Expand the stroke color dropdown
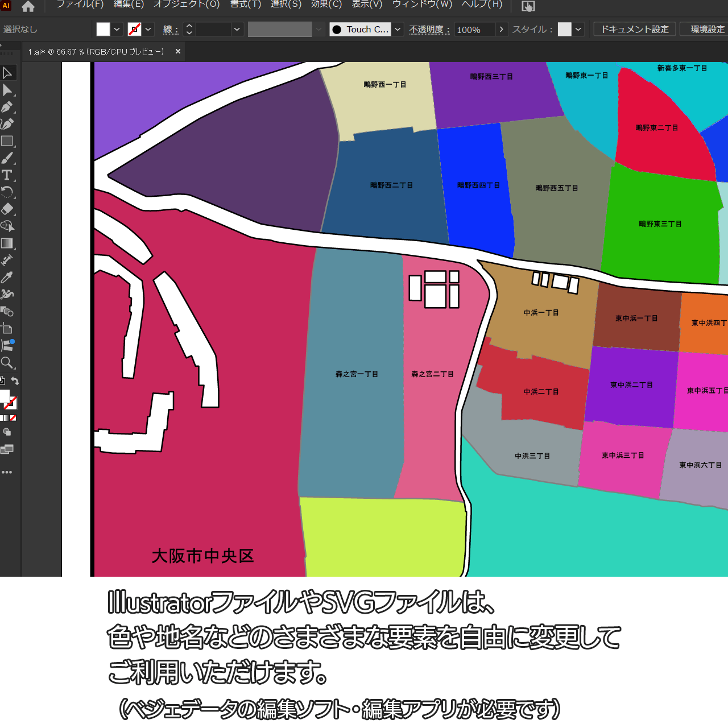Image resolution: width=728 pixels, height=728 pixels. [148, 30]
